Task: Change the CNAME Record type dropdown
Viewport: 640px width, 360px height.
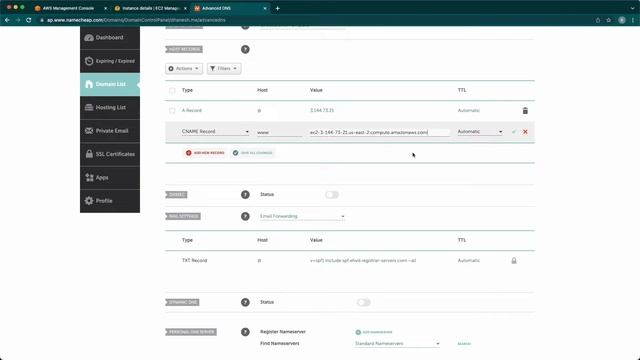Action: point(215,132)
